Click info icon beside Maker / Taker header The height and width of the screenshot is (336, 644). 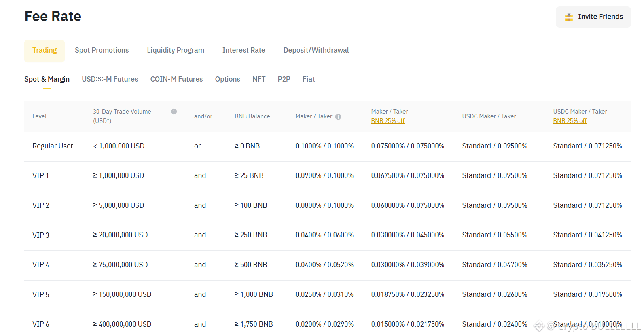tap(338, 117)
